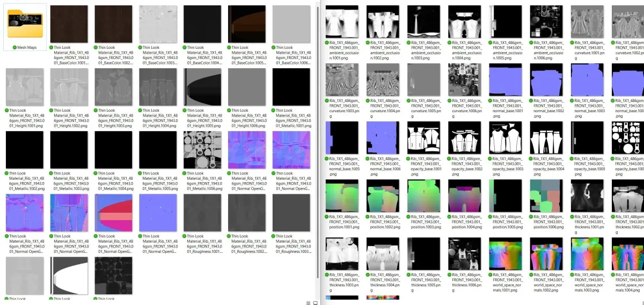Select the thickness.1004.png thumbnail
The width and height of the screenshot is (644, 305).
click(384, 254)
